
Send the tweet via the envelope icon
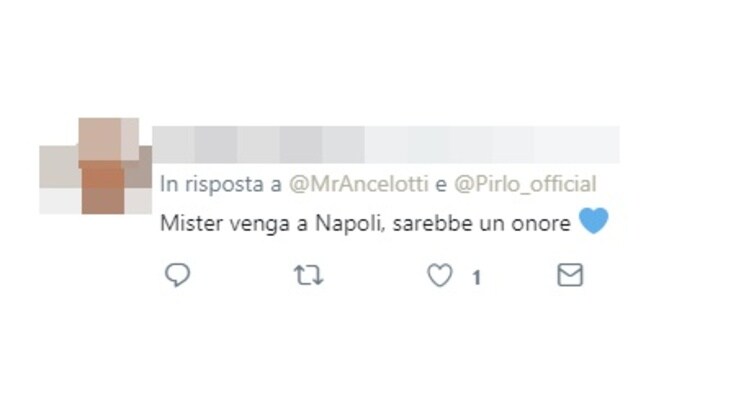570,275
